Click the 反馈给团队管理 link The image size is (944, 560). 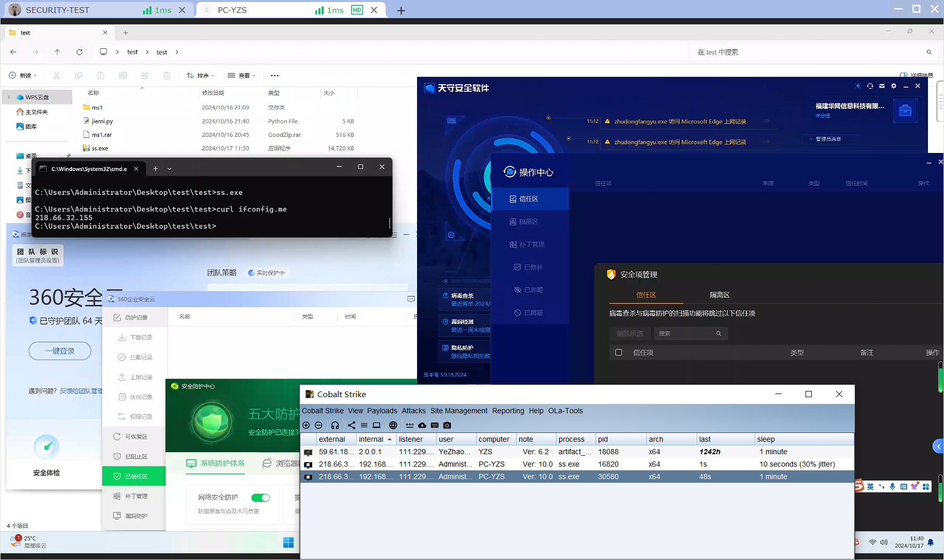click(81, 391)
